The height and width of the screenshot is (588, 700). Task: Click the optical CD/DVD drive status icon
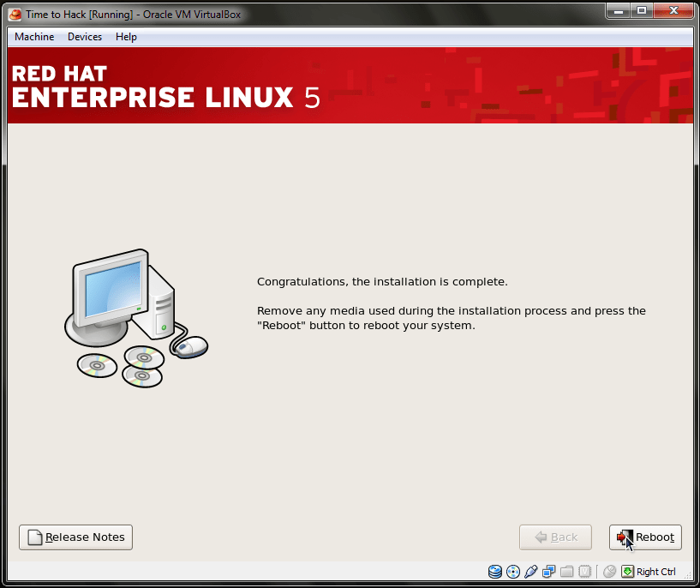pyautogui.click(x=513, y=572)
